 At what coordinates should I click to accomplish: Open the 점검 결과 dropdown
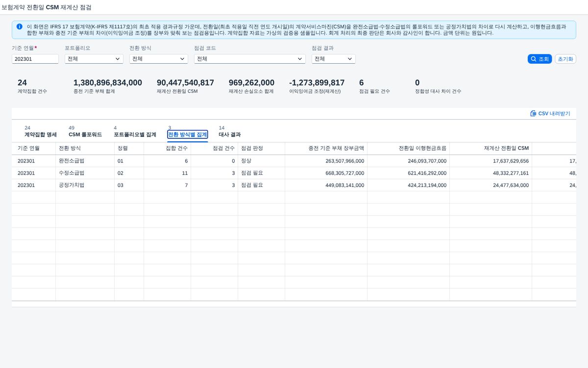point(334,59)
